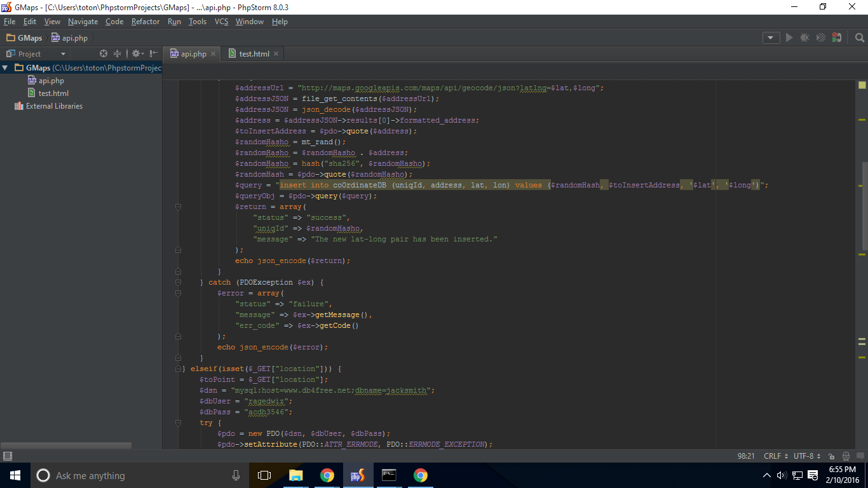
Task: Open the Edit menu
Action: 30,22
